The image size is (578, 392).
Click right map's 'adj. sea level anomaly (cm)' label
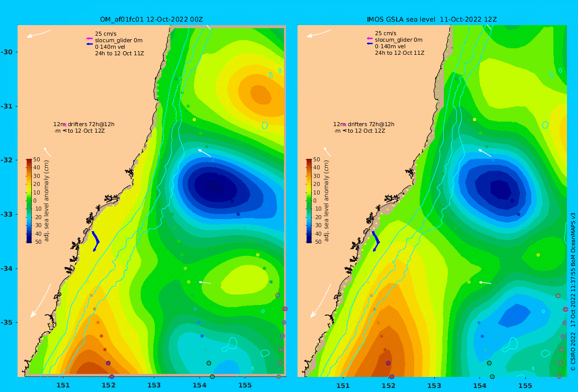327,201
